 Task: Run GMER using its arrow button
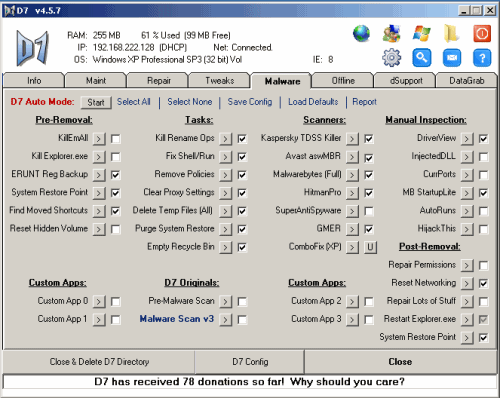(x=352, y=229)
